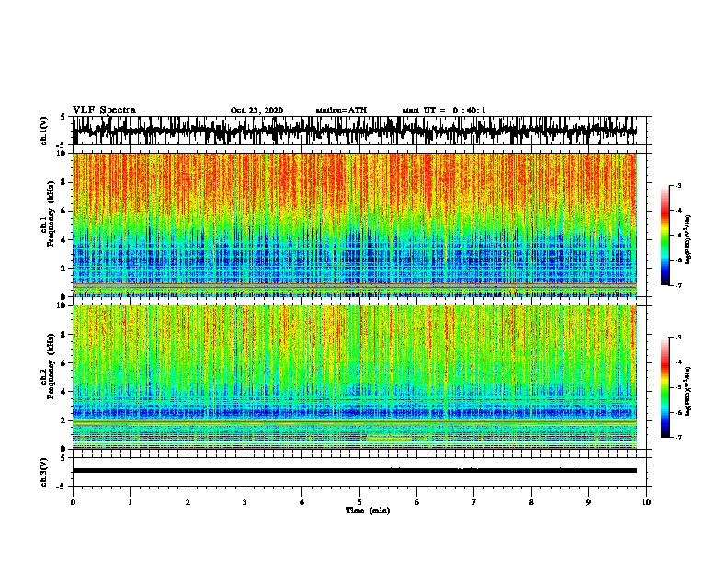The image size is (728, 563).
Task: Click time axis tick label "9"
Action: point(588,502)
